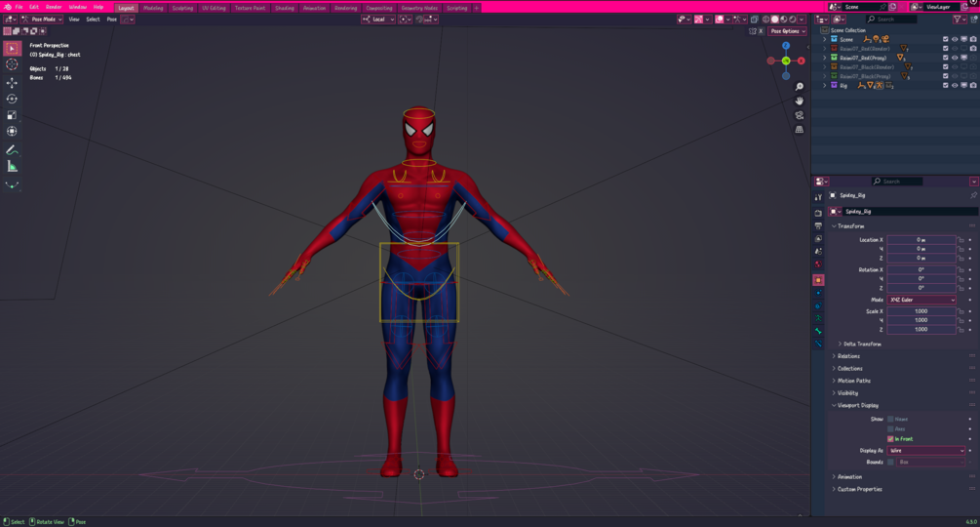The width and height of the screenshot is (980, 527).
Task: Enable the Bounds checkbox
Action: click(x=890, y=462)
